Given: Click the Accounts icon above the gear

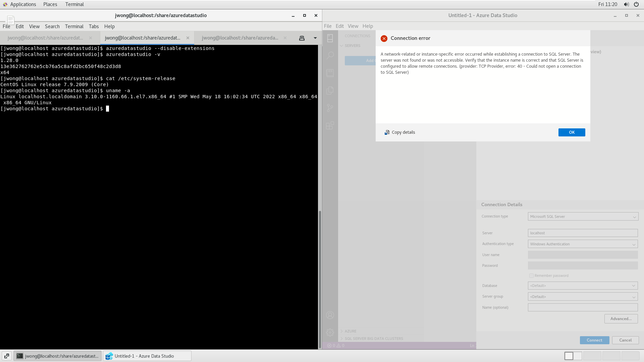Looking at the screenshot, I should 330,315.
